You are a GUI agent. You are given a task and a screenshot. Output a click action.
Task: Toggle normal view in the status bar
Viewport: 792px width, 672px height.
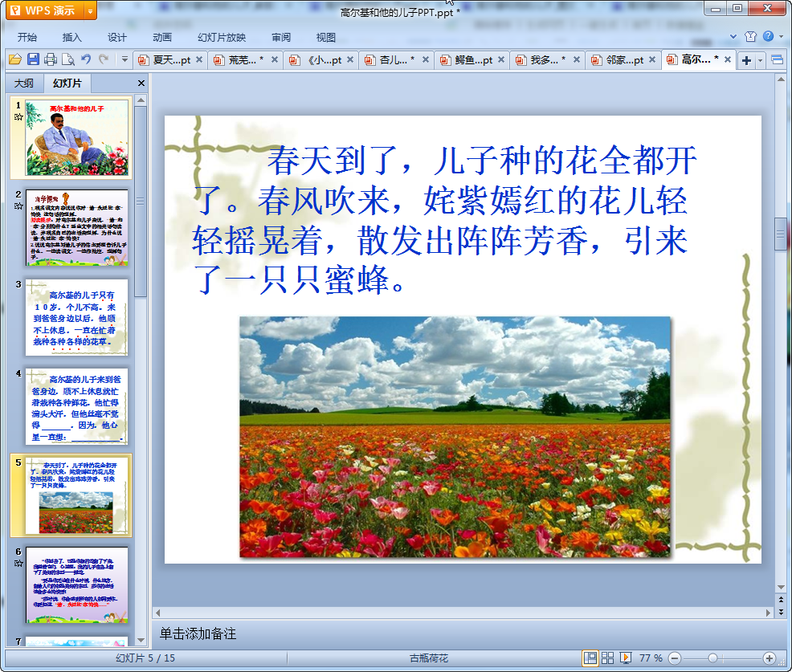point(590,658)
